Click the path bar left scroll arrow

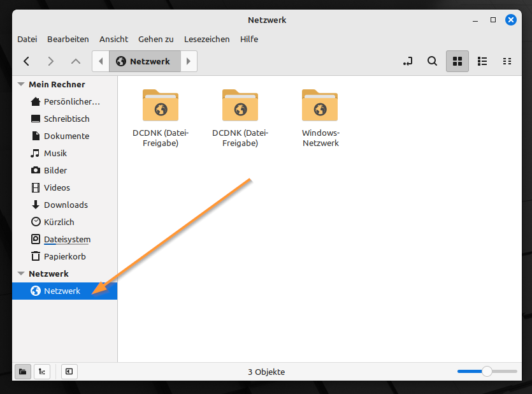click(x=101, y=61)
